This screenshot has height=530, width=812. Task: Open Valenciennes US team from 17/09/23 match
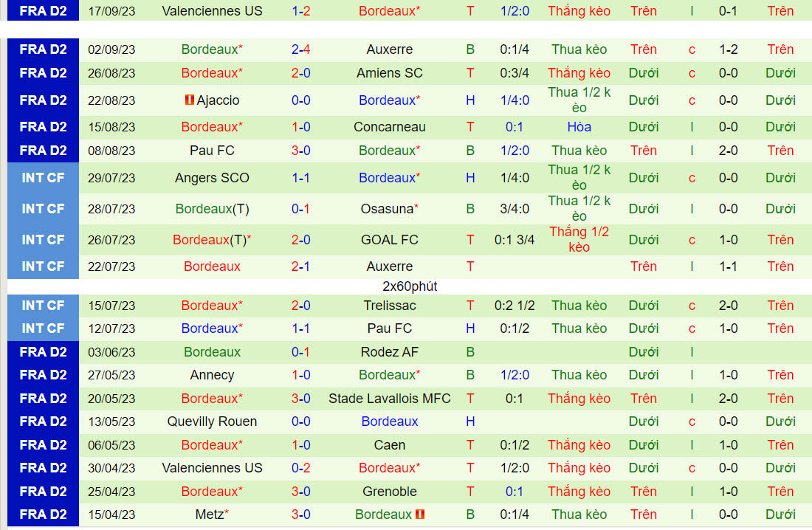[212, 11]
